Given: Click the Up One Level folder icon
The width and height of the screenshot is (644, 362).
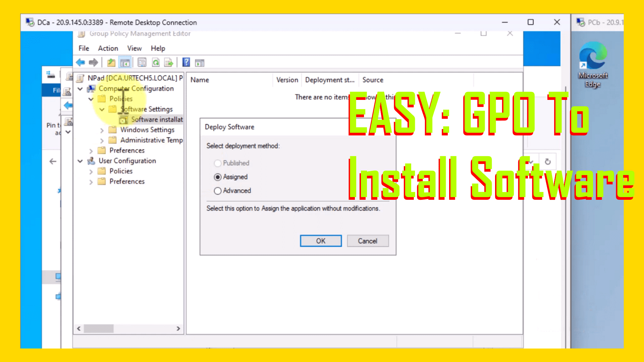Looking at the screenshot, I should [x=111, y=63].
